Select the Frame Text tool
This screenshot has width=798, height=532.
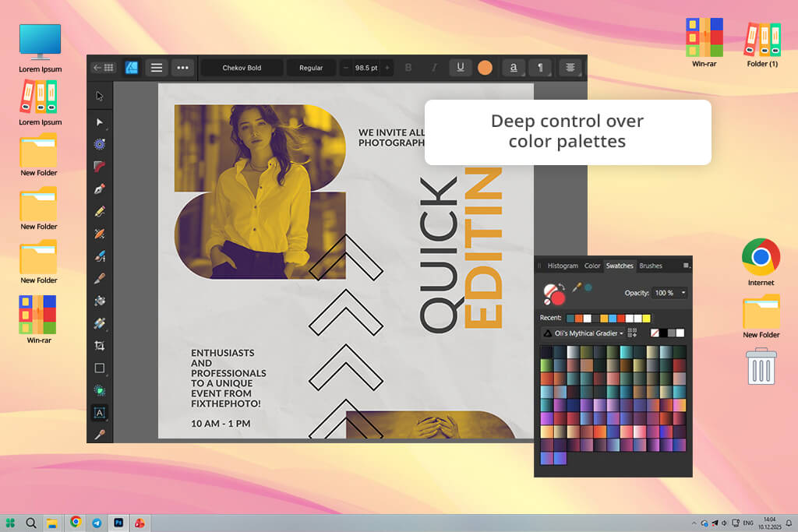tap(100, 413)
